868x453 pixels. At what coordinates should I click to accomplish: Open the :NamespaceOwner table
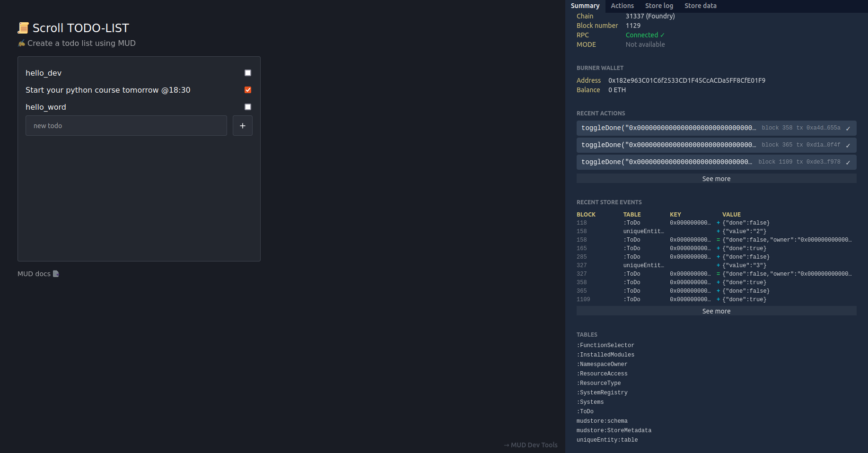[x=602, y=364]
